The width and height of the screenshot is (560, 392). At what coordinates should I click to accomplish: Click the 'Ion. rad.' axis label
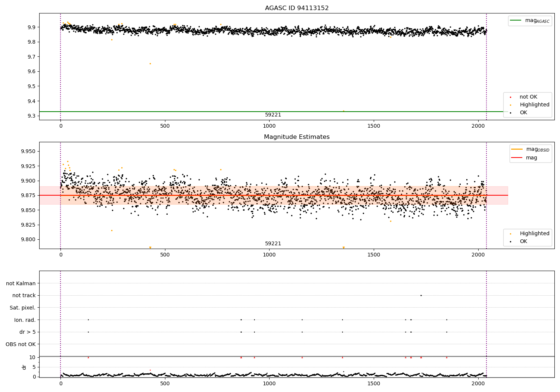[25, 320]
